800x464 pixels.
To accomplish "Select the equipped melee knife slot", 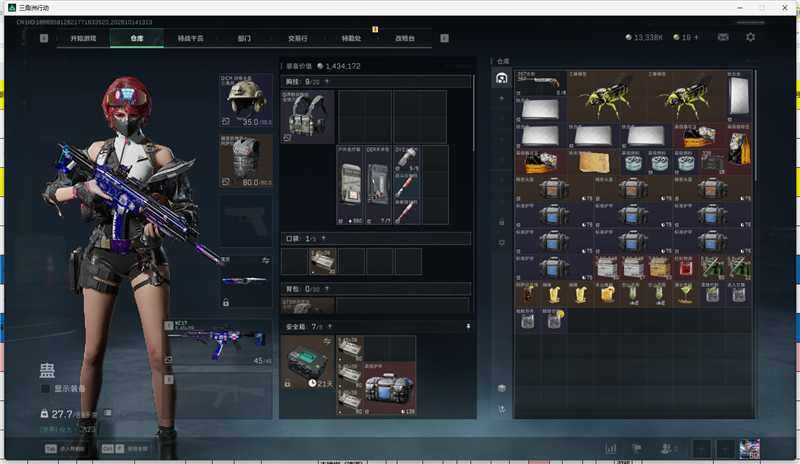I will click(245, 281).
